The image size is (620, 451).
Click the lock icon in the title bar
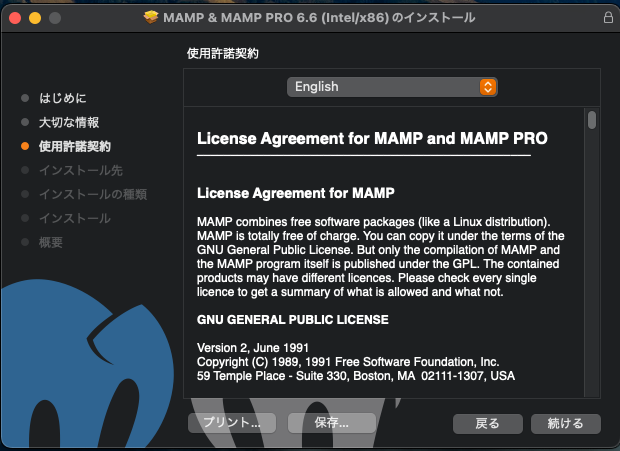(607, 18)
